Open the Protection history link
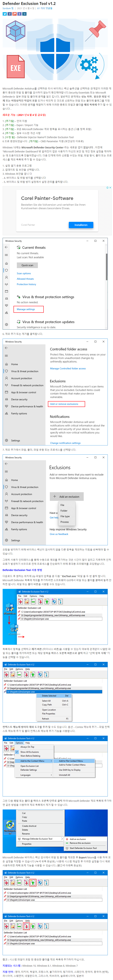The width and height of the screenshot is (113, 980). pos(26,284)
